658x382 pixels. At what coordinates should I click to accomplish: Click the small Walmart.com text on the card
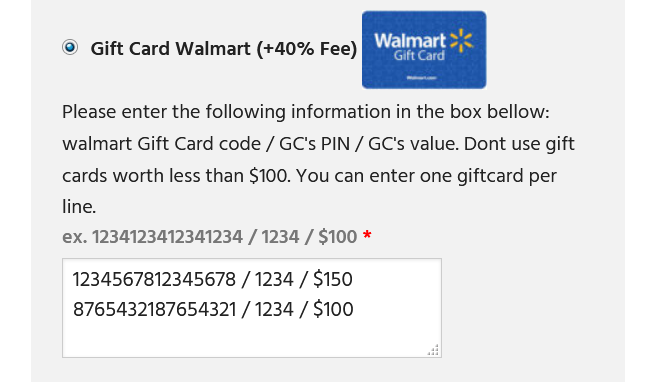(422, 78)
